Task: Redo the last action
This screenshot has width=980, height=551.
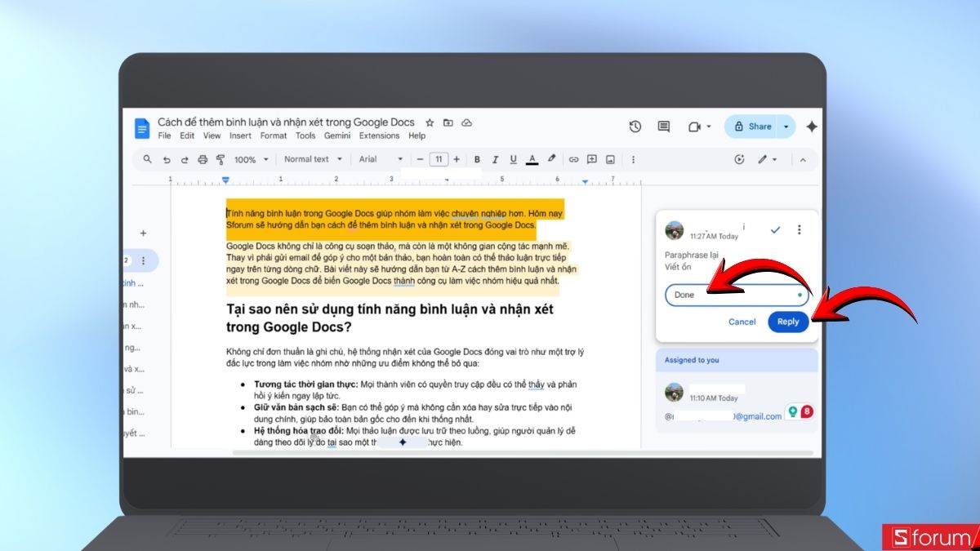Action: tap(185, 159)
